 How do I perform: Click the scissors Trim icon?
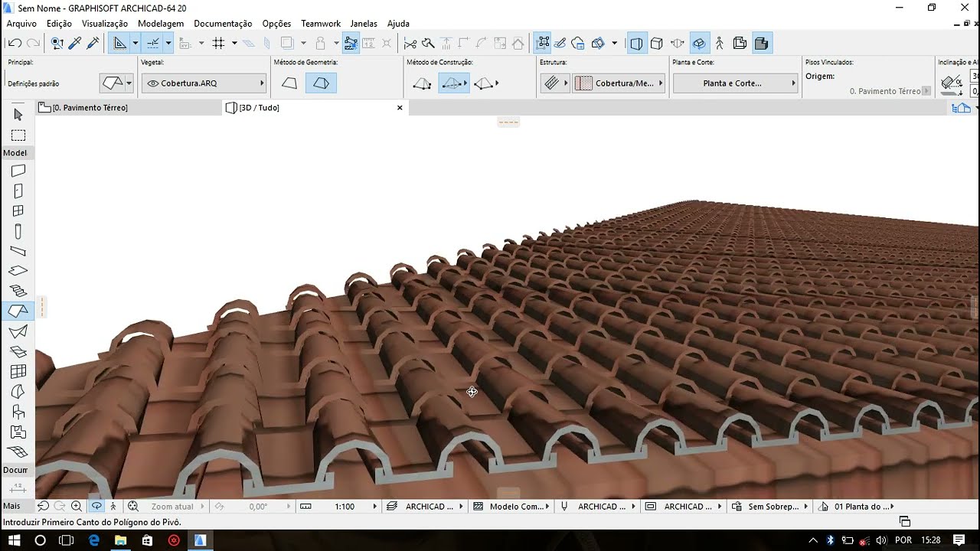point(410,44)
